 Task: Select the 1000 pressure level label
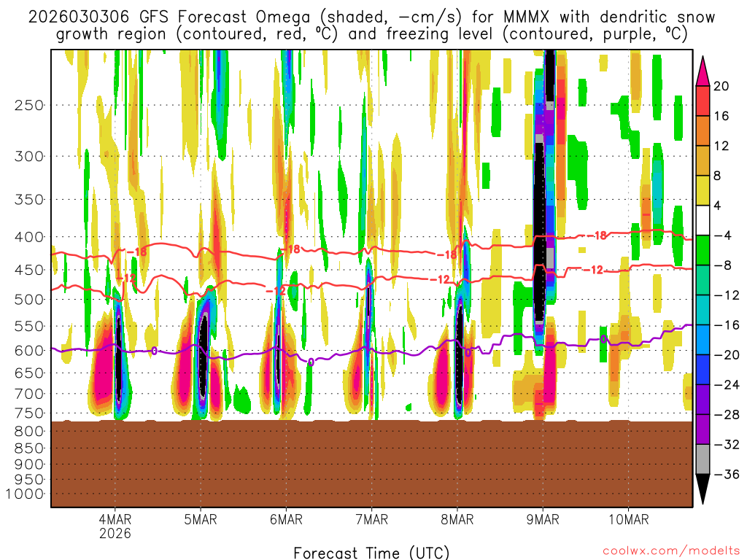(26, 494)
